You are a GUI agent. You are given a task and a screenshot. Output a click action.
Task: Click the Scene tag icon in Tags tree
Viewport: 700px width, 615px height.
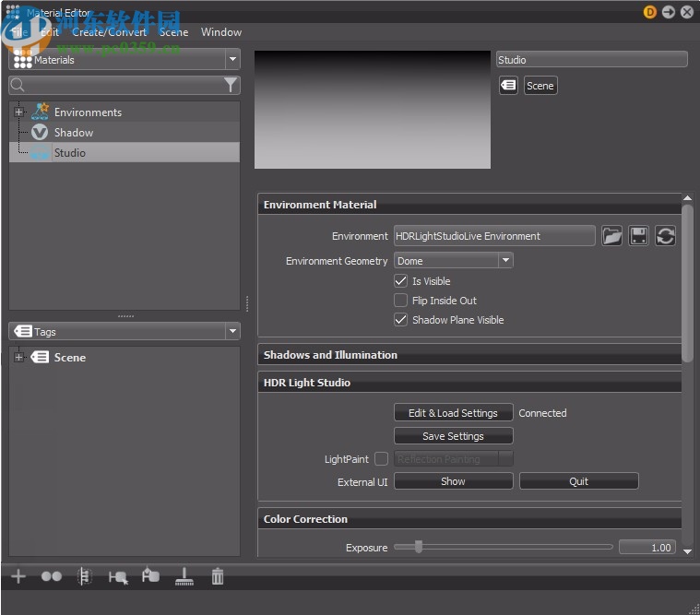click(40, 357)
